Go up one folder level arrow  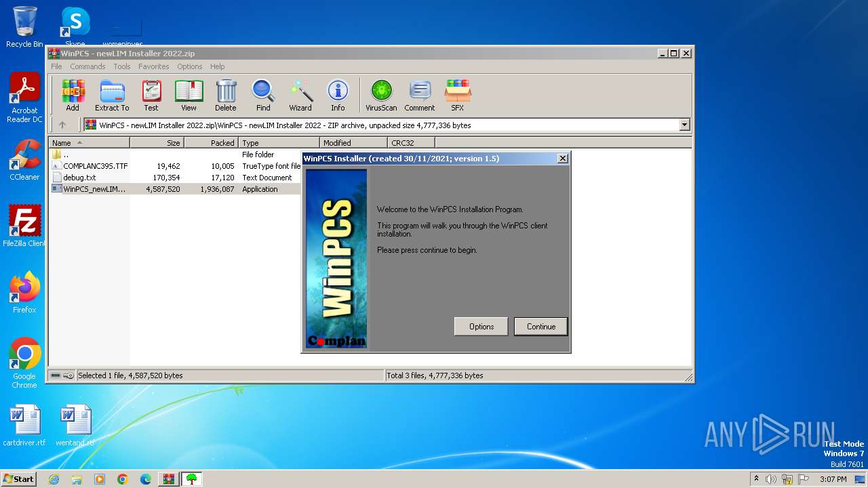coord(62,125)
